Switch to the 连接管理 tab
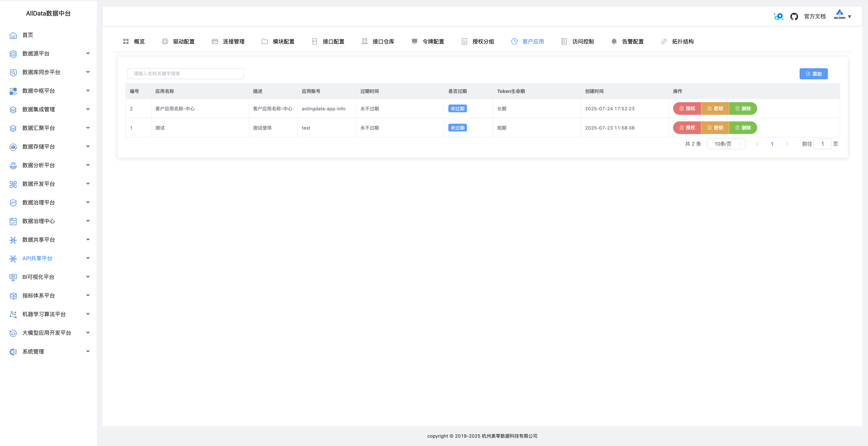868x446 pixels. tap(228, 41)
